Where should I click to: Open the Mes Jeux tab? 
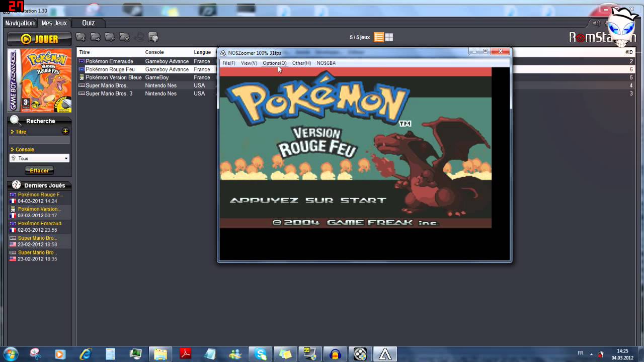click(x=54, y=23)
